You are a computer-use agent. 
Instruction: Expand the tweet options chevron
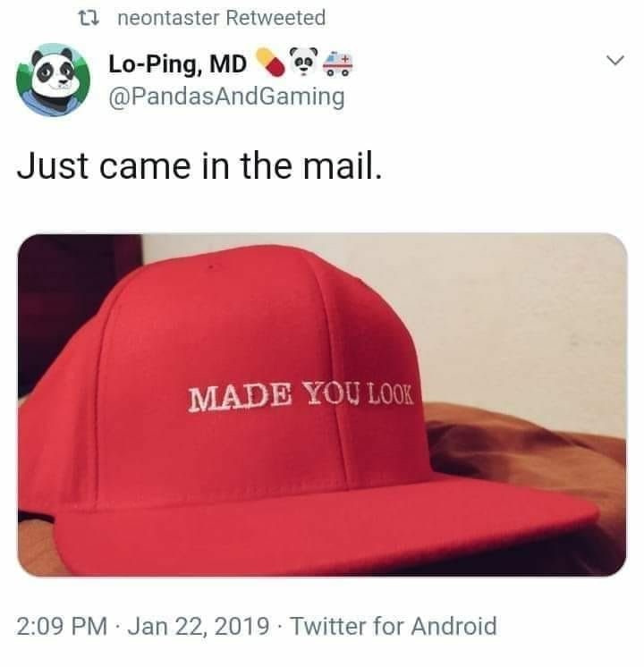click(x=615, y=60)
